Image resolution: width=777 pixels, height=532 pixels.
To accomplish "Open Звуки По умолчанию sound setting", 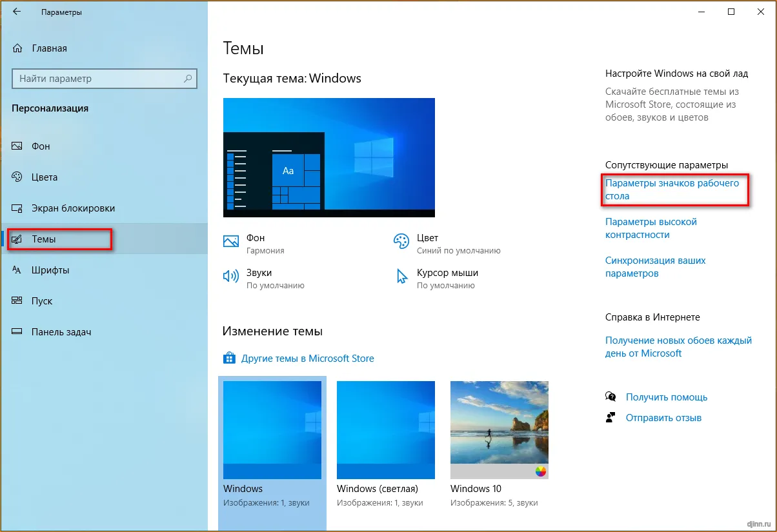I will 264,279.
